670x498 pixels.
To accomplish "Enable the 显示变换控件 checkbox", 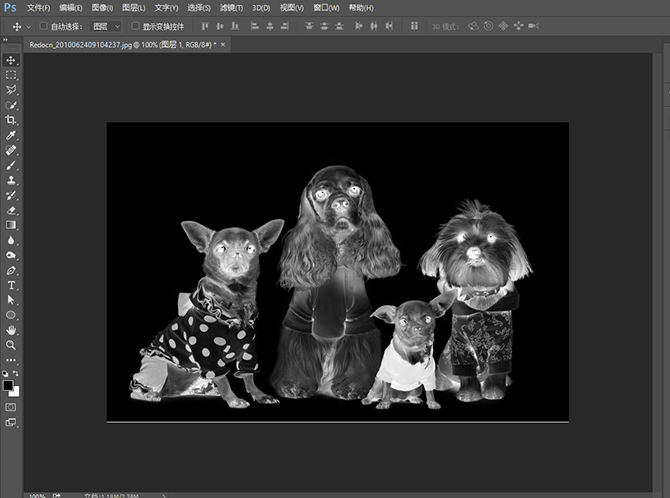I will click(135, 26).
